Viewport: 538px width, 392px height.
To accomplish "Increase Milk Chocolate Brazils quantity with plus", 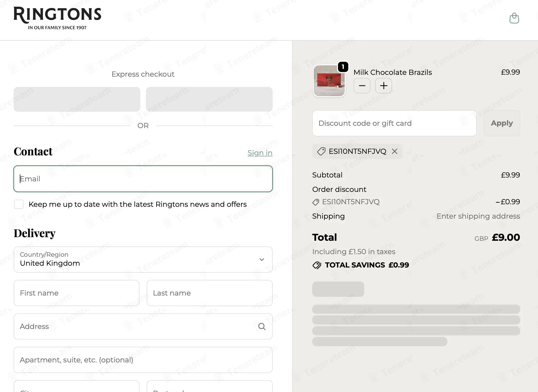I will 383,86.
